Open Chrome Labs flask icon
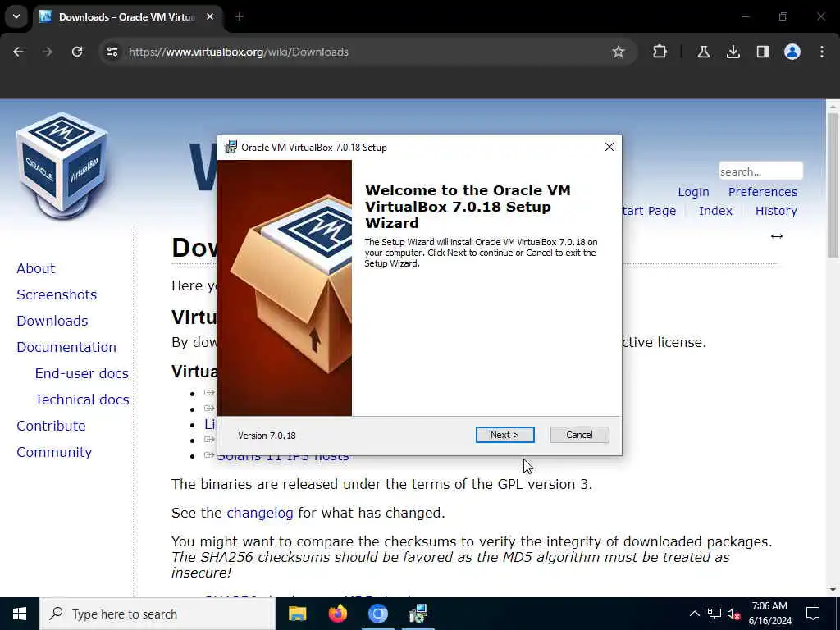The height and width of the screenshot is (630, 840). coord(703,52)
